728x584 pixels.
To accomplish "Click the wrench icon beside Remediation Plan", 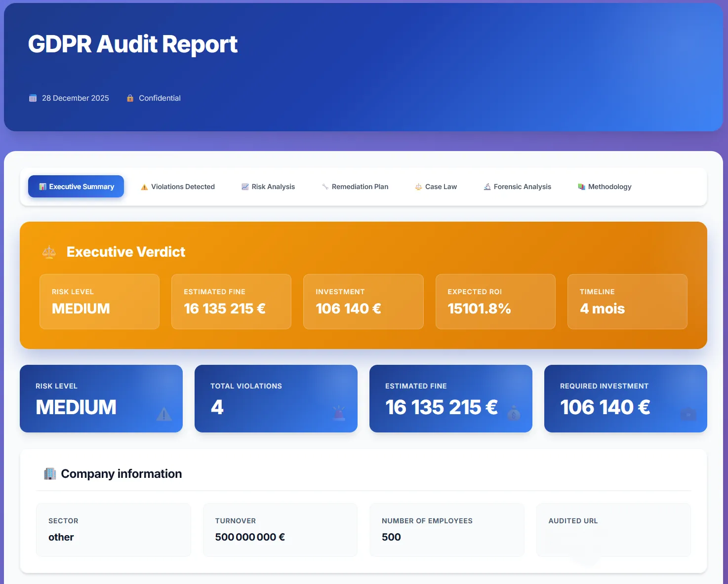I will click(x=325, y=187).
